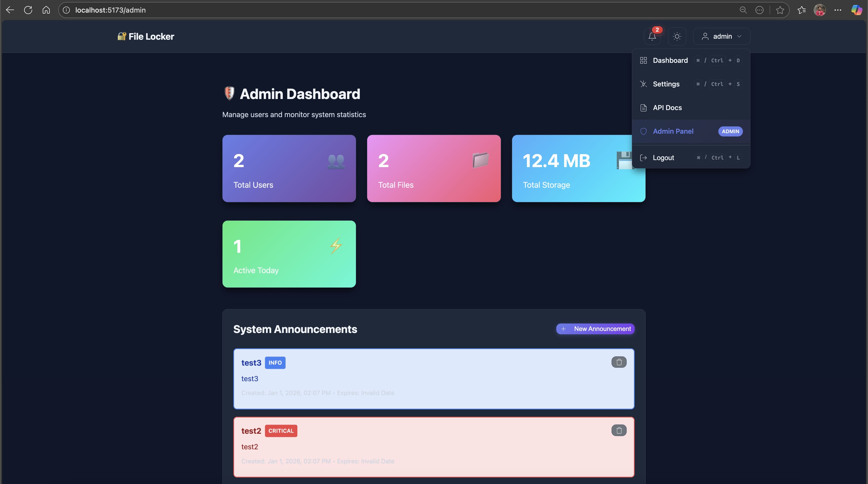Click the Admin Dashboard heading
The image size is (868, 484).
pyautogui.click(x=300, y=94)
